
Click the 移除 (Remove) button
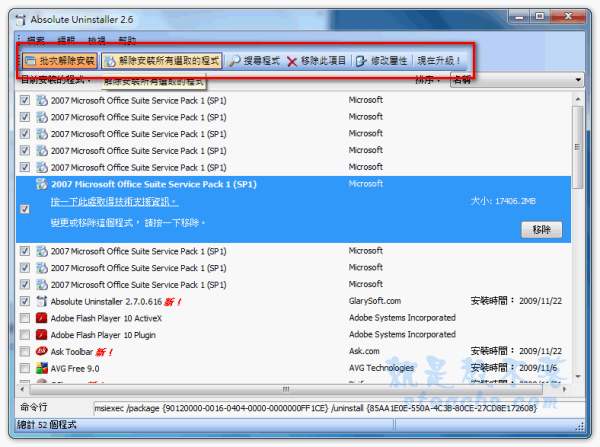coord(541,230)
